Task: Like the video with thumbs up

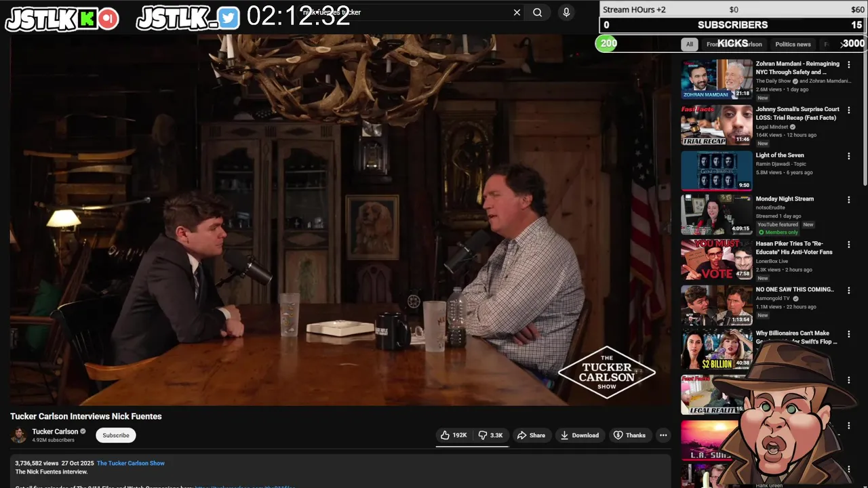Action: point(454,435)
